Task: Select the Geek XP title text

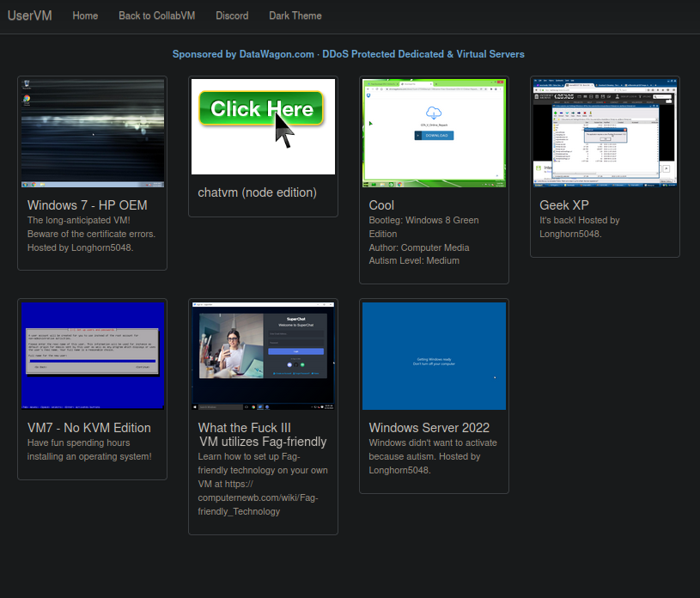Action: click(563, 205)
